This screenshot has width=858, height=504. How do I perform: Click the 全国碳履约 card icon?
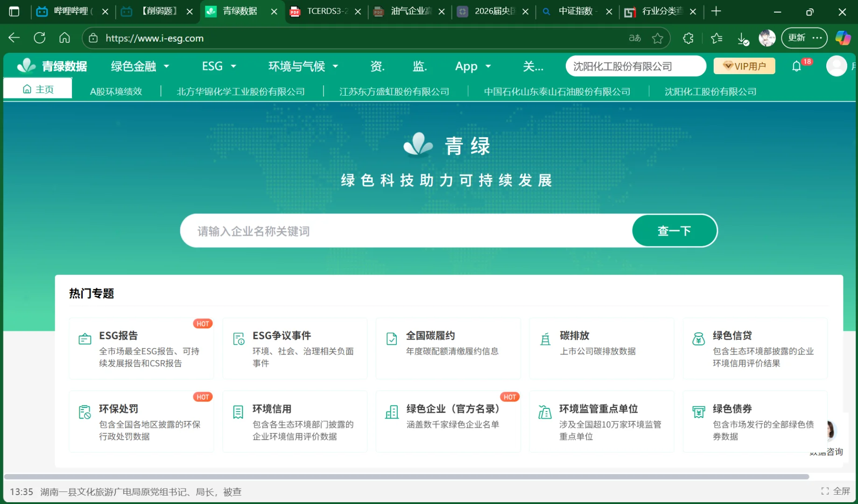click(392, 339)
